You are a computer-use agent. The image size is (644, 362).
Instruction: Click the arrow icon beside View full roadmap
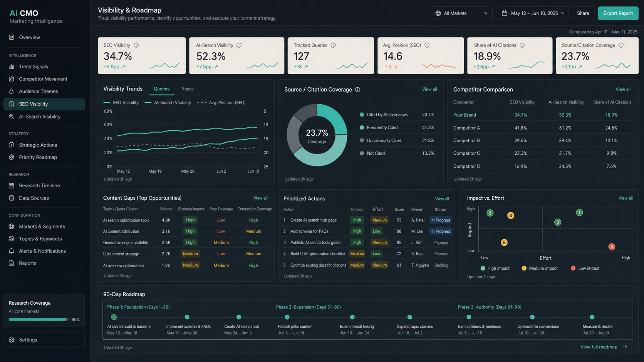click(625, 347)
